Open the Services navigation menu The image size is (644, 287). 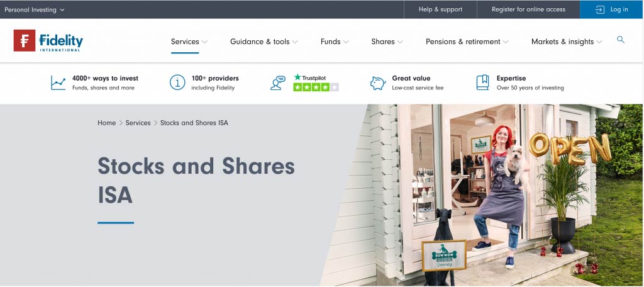click(x=189, y=42)
